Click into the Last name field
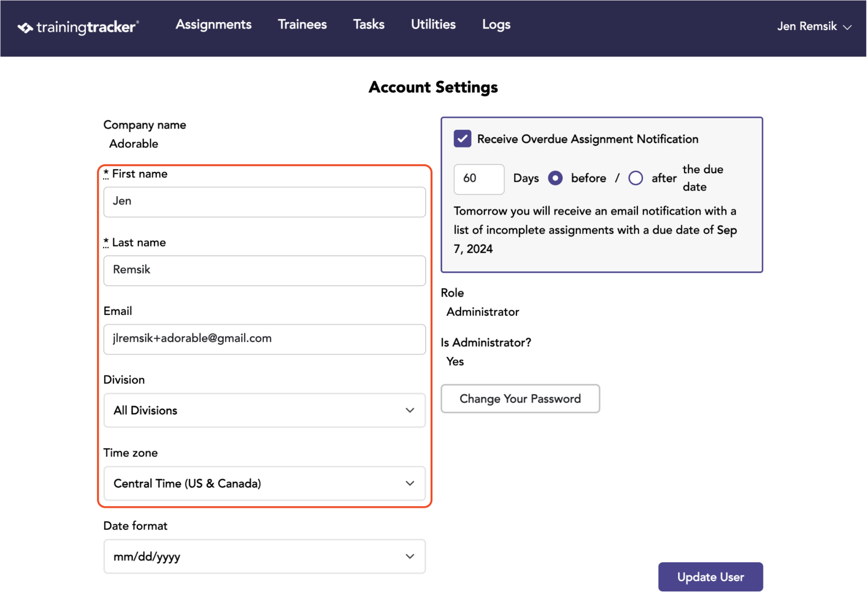Viewport: 868px width, 597px height. coord(265,271)
